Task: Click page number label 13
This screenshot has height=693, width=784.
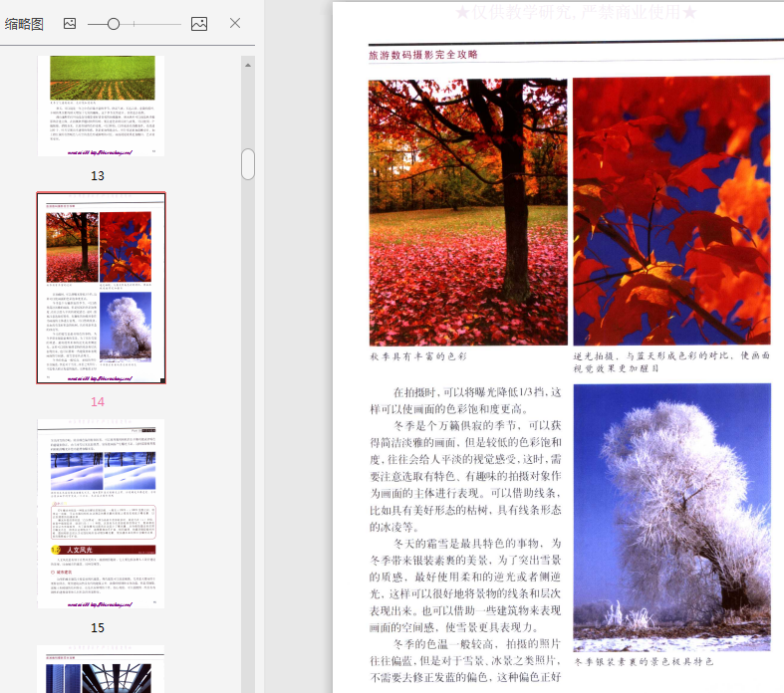Action: point(98,176)
